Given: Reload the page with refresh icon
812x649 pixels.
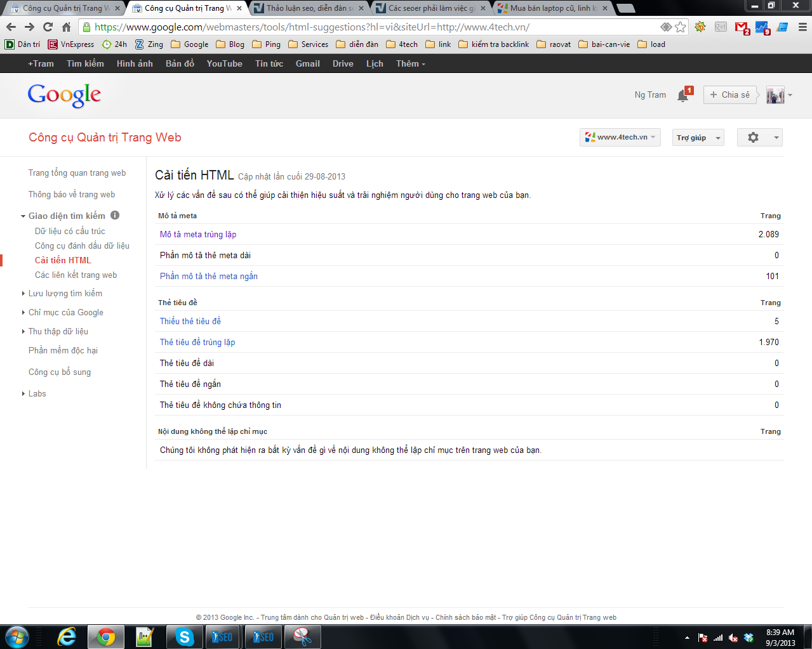Looking at the screenshot, I should tap(48, 27).
